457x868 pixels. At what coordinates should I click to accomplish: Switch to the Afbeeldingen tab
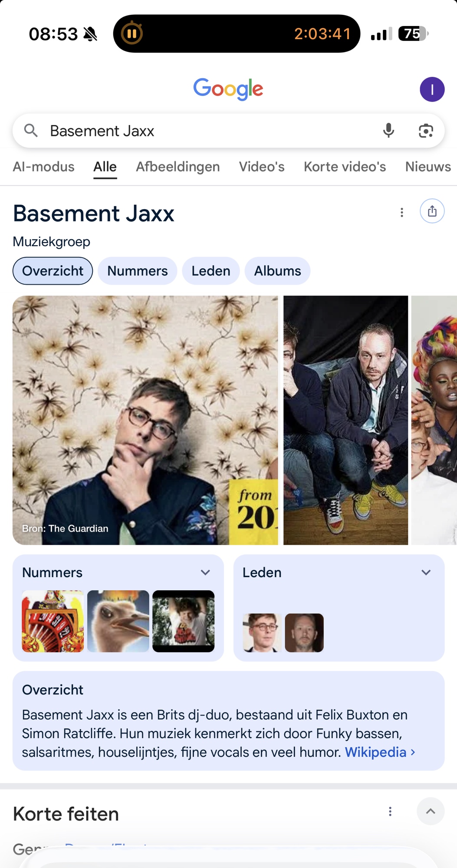pyautogui.click(x=178, y=167)
